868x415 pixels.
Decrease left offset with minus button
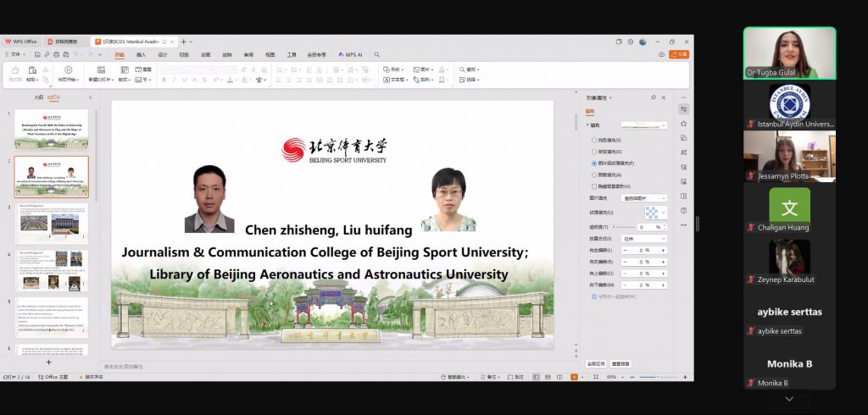[625, 251]
